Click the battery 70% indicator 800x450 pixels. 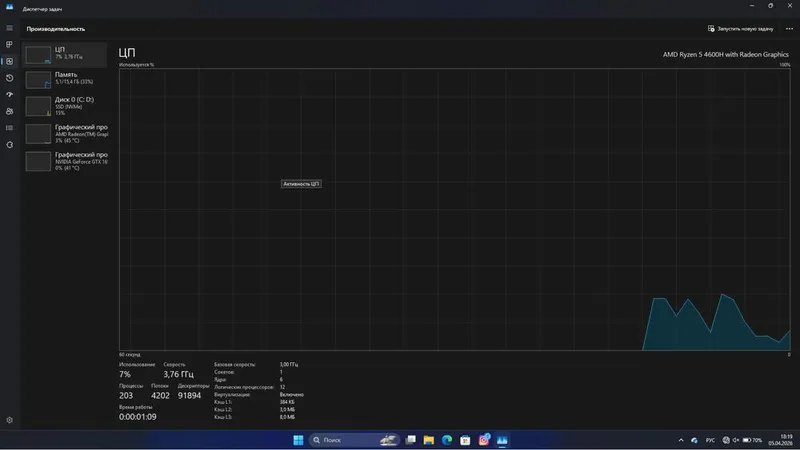753,440
